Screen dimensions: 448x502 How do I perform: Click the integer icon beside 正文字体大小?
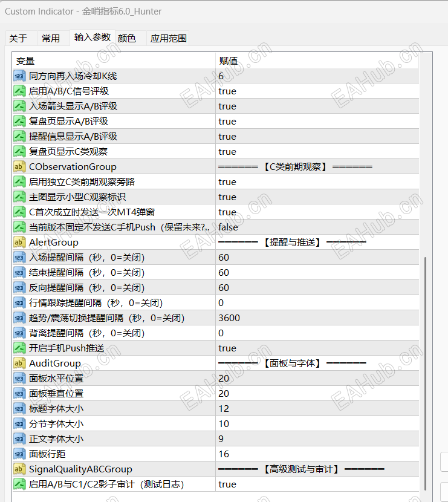(x=19, y=439)
